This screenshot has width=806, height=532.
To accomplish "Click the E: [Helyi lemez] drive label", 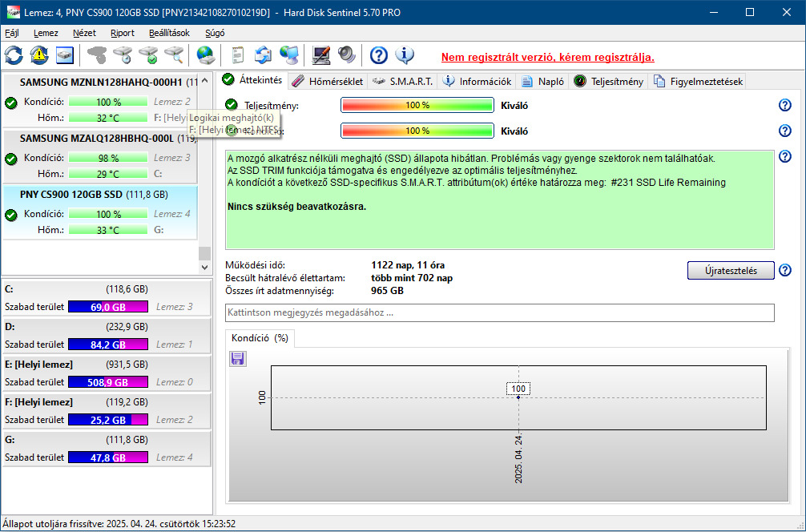I will [38, 365].
